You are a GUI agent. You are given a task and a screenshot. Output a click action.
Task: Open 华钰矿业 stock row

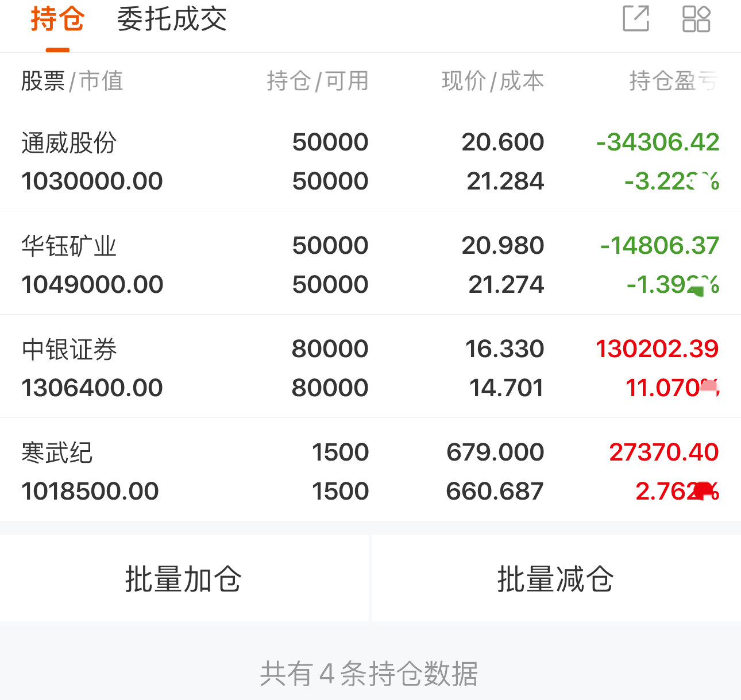pyautogui.click(x=370, y=264)
